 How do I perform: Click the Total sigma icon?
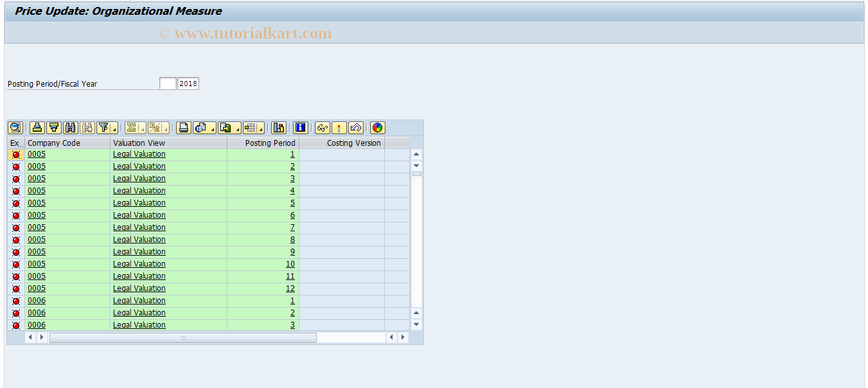pyautogui.click(x=132, y=128)
